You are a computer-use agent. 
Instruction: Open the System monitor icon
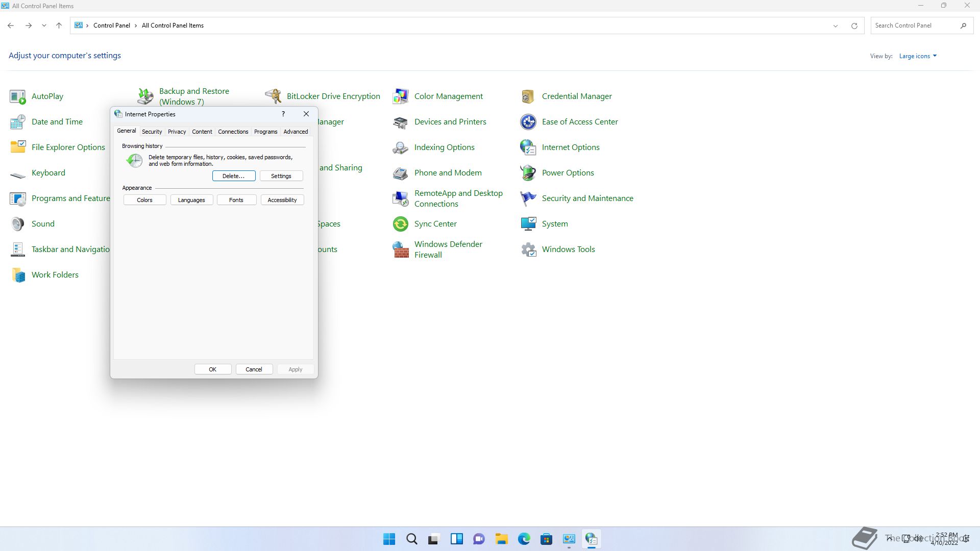(x=528, y=224)
